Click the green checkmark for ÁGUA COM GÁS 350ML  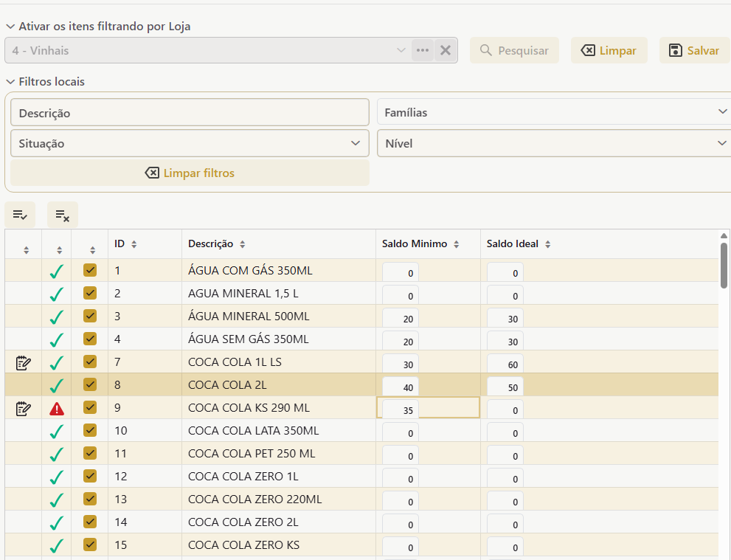click(x=57, y=271)
